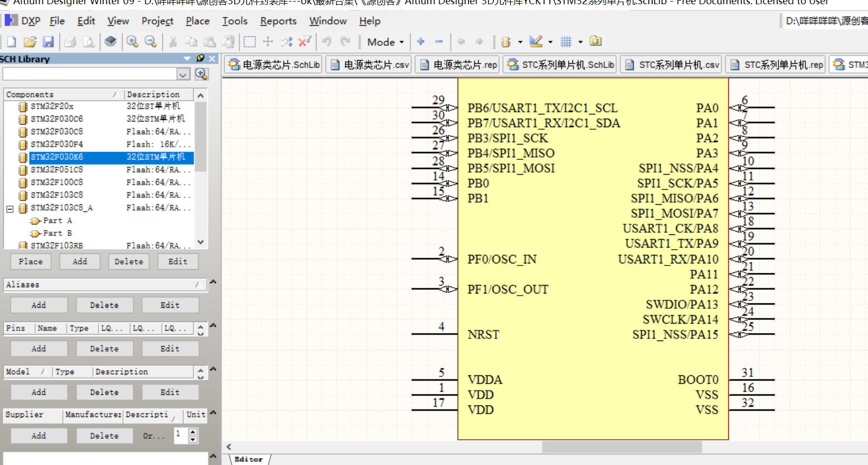Screen dimensions: 868x465
Task: Open a file with the folder icon
Action: click(30, 42)
